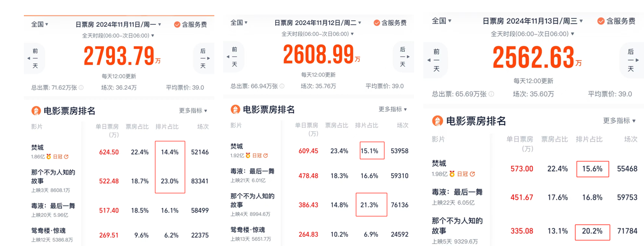Click 前一天 button in November 11 panel
Image resolution: width=644 pixels, height=246 pixels.
[35, 58]
